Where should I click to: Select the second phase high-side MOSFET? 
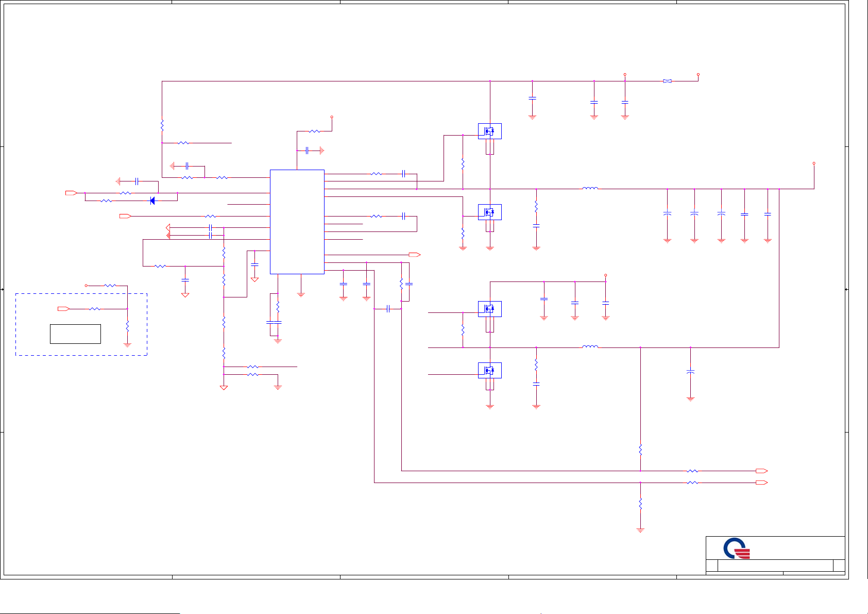[x=490, y=309]
